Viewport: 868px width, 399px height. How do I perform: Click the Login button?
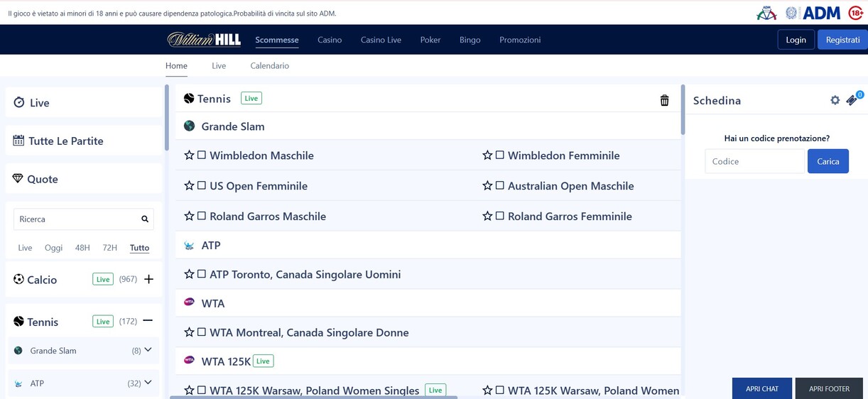click(796, 40)
